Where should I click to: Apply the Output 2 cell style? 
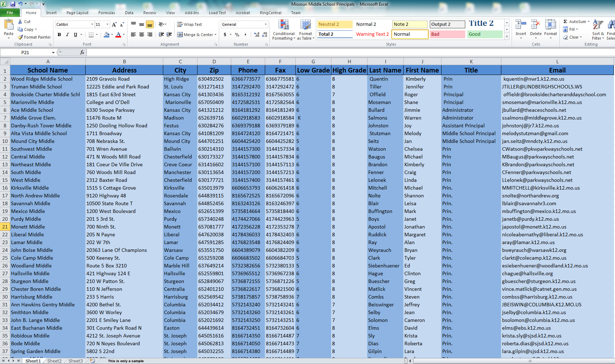coord(448,24)
